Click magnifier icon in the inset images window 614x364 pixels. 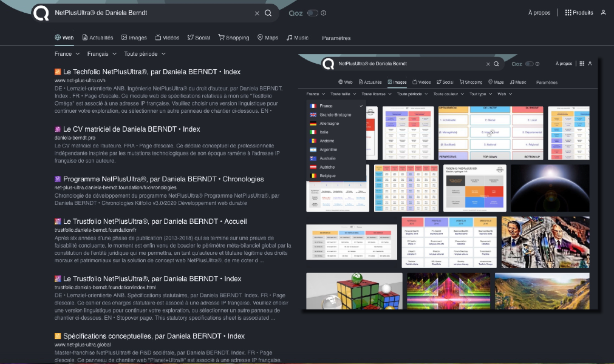click(x=496, y=64)
